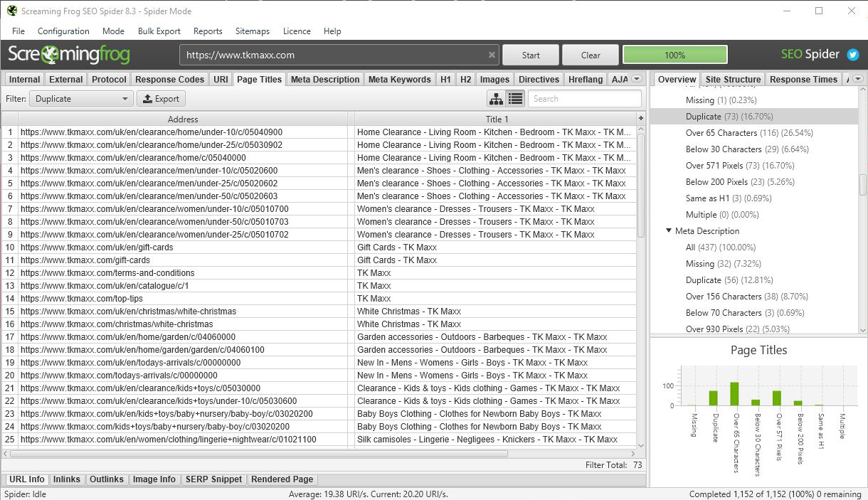
Task: Open the Mode menu
Action: click(x=113, y=31)
